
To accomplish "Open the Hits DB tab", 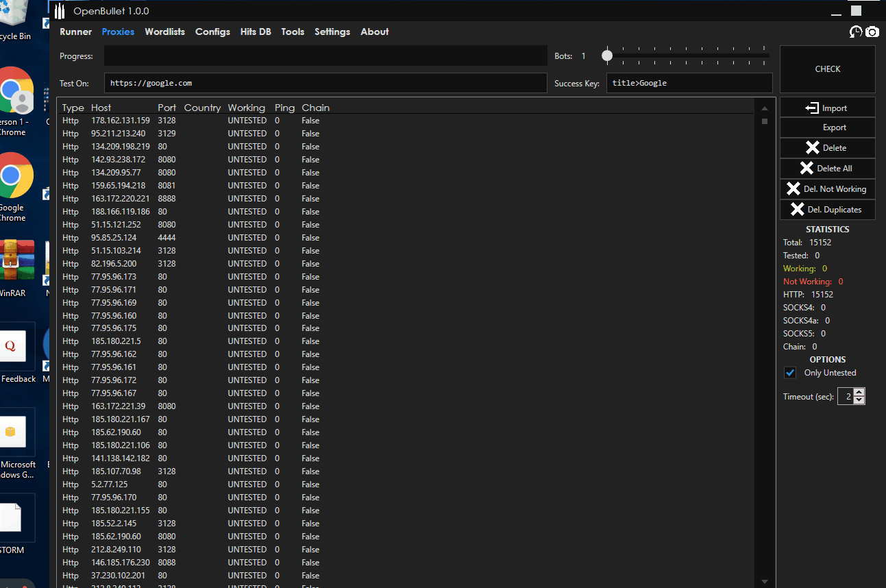I will (256, 32).
